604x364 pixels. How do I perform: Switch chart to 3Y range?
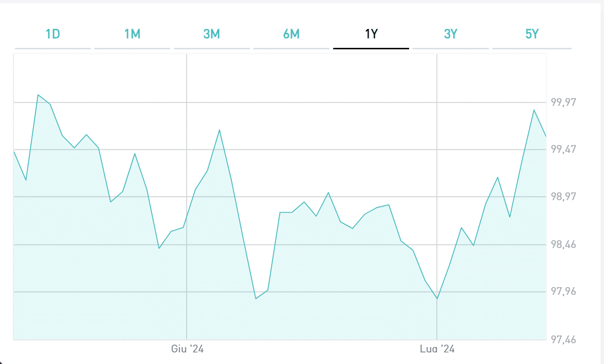(x=450, y=34)
